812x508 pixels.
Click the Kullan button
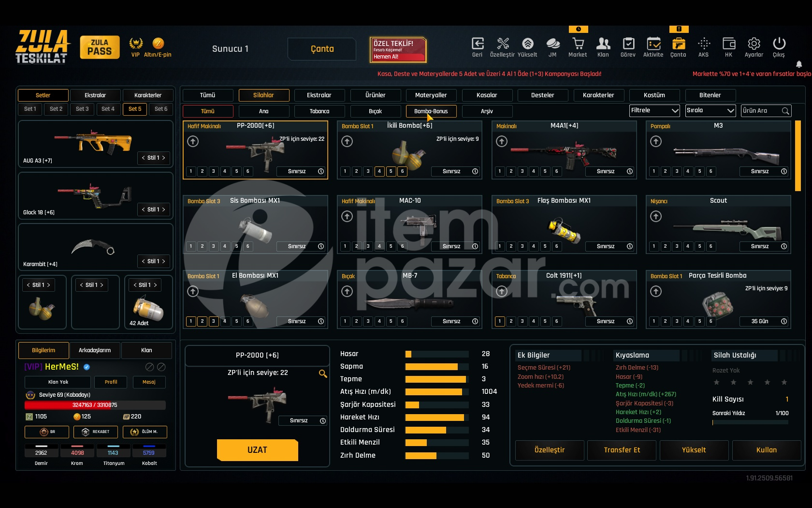click(767, 450)
